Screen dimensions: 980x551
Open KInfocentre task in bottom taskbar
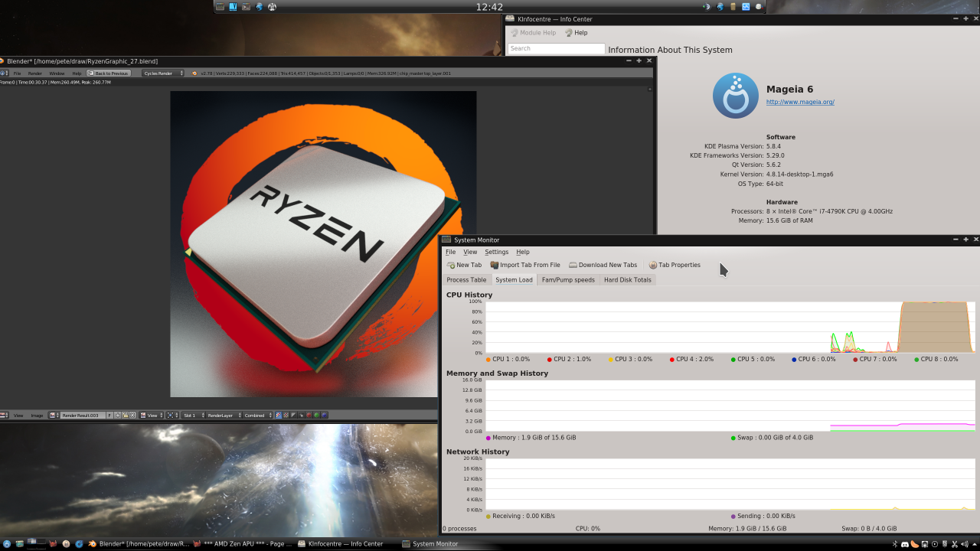click(341, 544)
